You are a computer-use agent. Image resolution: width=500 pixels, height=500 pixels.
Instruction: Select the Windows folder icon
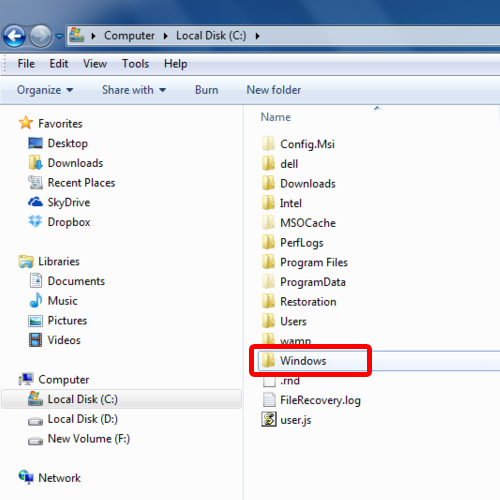point(268,360)
